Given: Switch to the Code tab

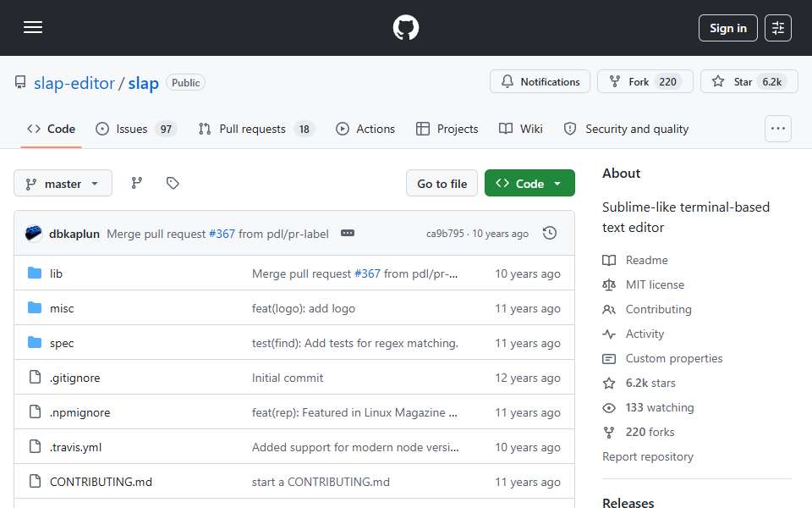Looking at the screenshot, I should [x=51, y=129].
